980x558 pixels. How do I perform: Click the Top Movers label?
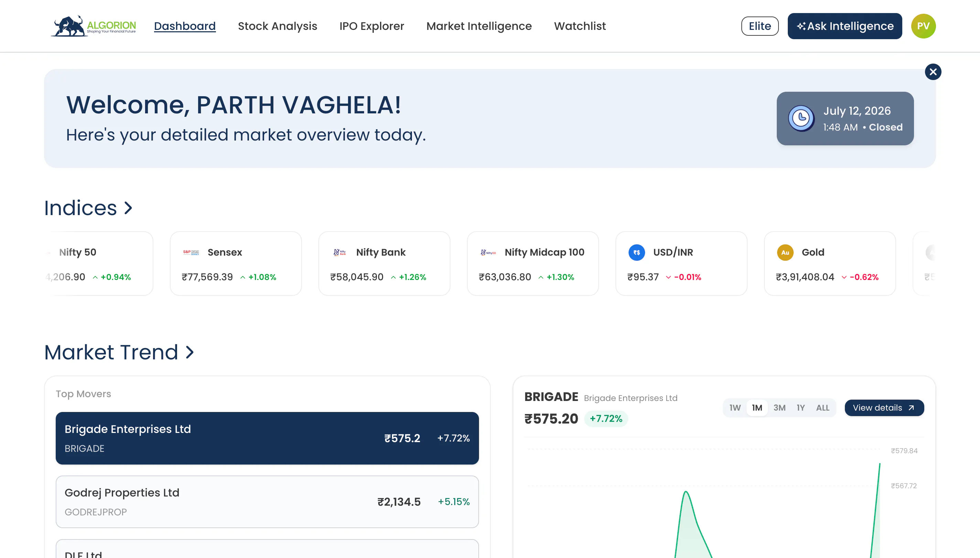click(83, 394)
